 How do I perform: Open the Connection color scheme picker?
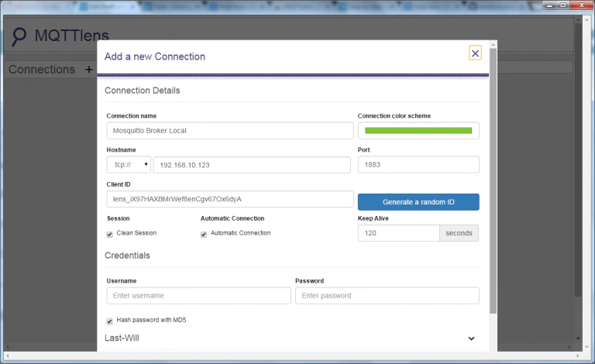coord(418,130)
